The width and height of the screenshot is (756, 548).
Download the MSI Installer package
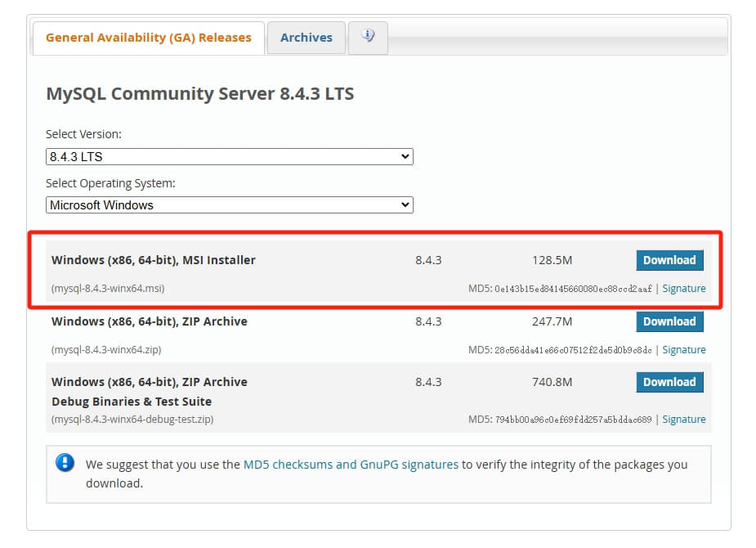pyautogui.click(x=669, y=260)
